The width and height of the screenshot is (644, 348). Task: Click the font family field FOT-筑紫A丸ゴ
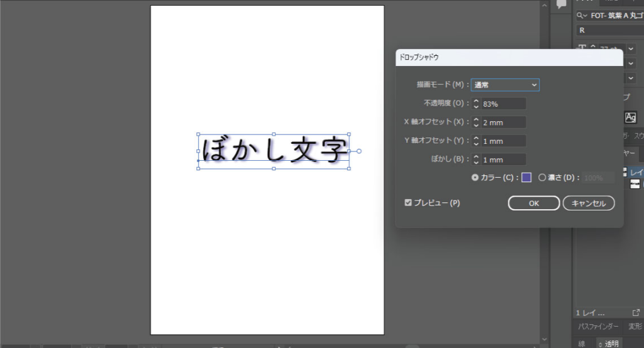point(616,16)
